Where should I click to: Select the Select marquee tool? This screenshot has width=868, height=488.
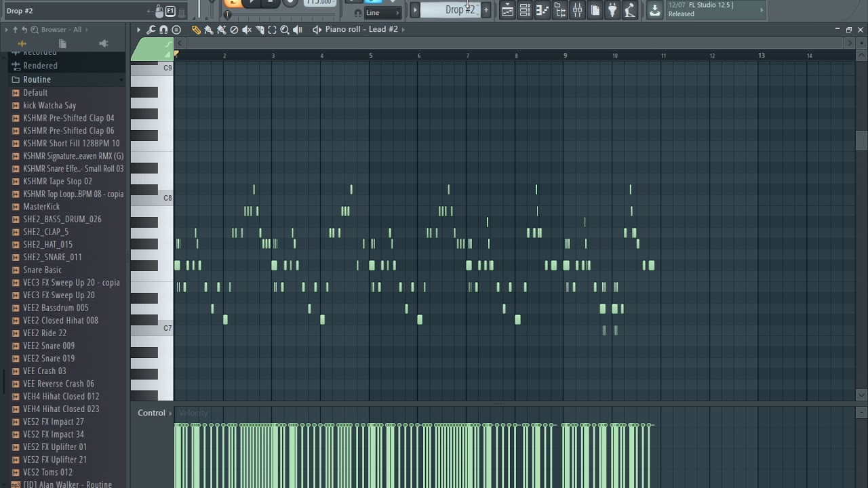pos(272,30)
